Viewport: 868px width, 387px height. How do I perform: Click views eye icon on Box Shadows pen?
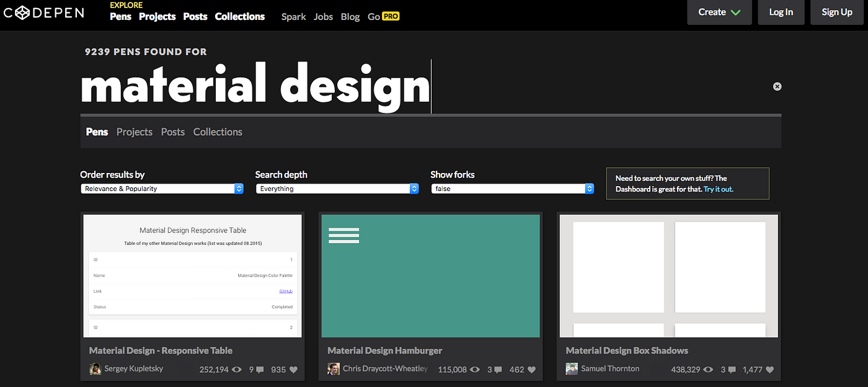708,370
